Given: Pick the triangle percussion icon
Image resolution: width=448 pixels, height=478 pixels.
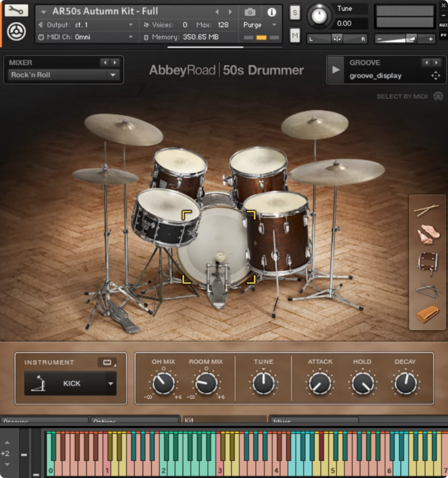Looking at the screenshot, I should tap(428, 290).
